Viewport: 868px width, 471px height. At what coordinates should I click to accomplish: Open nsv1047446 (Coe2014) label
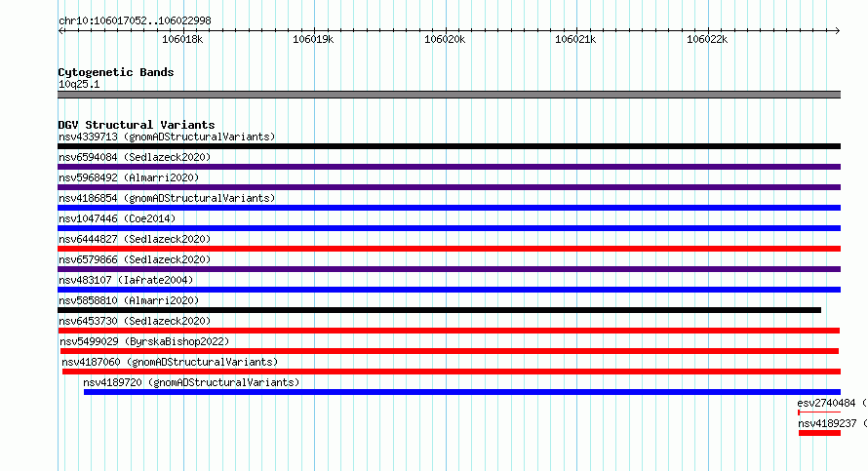pos(117,218)
